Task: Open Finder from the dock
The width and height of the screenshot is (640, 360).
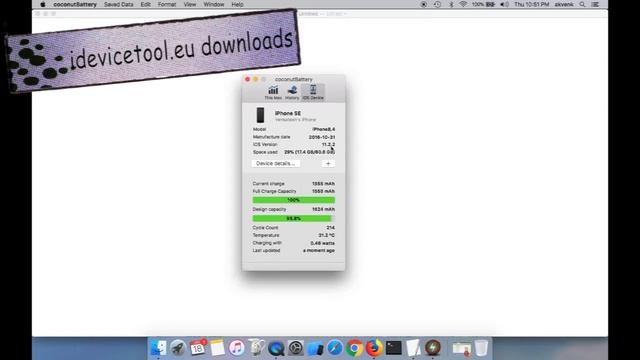Action: tap(158, 348)
